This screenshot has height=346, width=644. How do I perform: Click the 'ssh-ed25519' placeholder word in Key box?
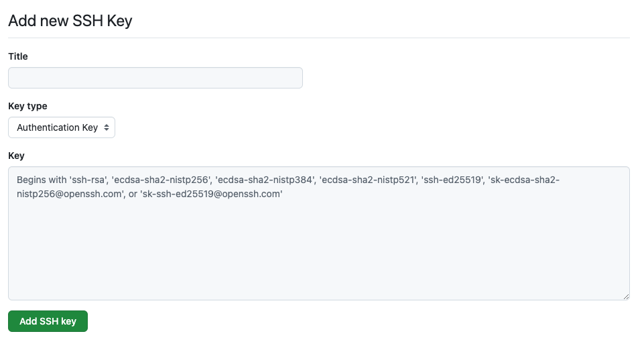coord(452,180)
